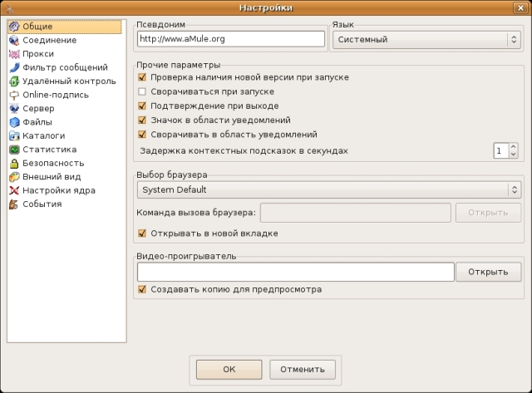Disable Проверка наличия новой версии checkbox
The height and width of the screenshot is (393, 532).
[142, 77]
